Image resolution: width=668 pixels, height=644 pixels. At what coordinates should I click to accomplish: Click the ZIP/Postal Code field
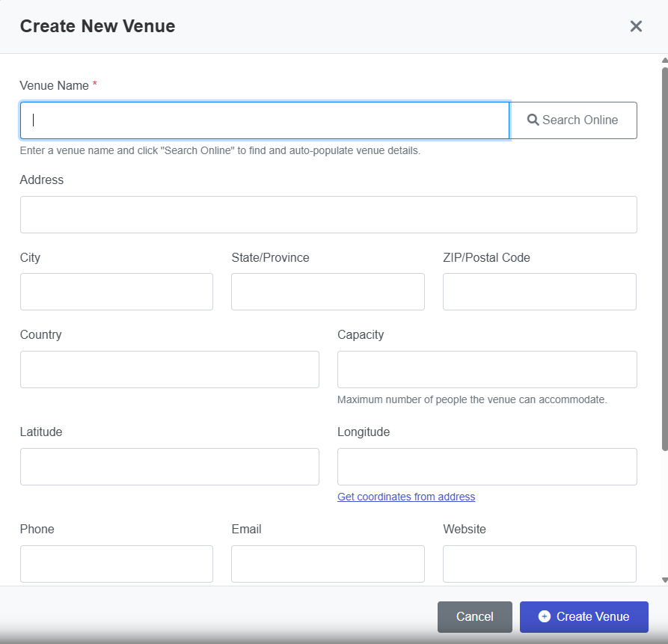tap(539, 292)
